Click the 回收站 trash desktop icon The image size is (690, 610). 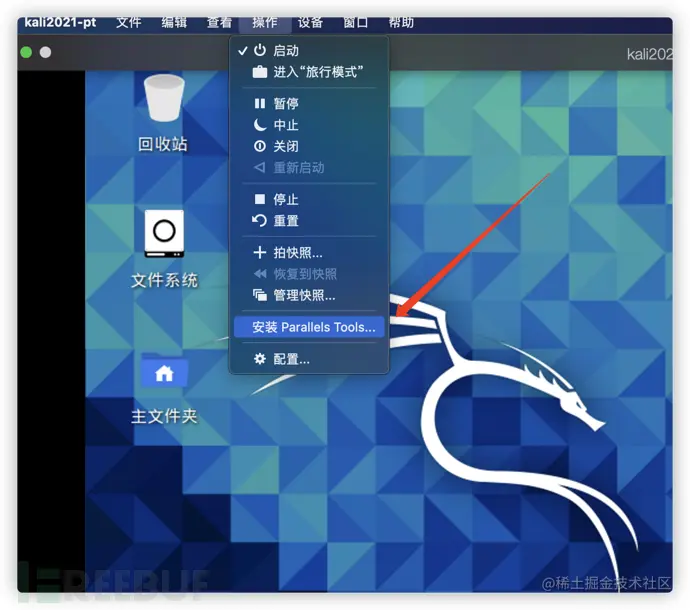coord(164,99)
